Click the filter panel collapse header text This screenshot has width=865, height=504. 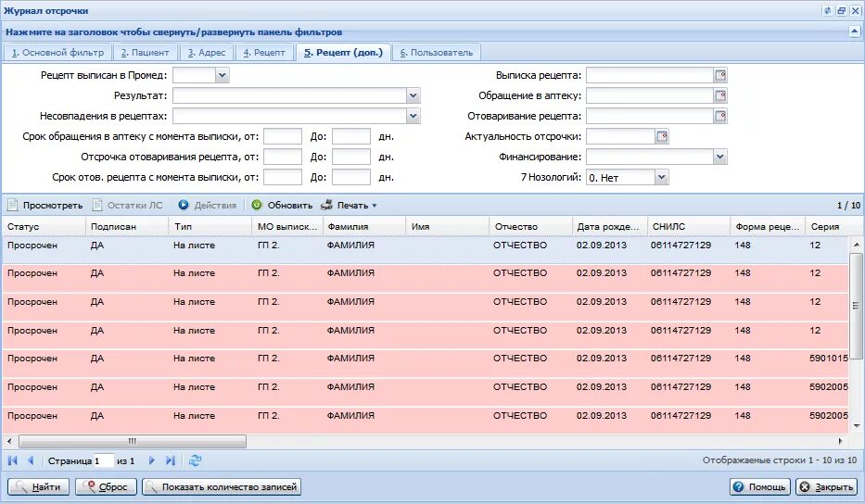pos(173,32)
